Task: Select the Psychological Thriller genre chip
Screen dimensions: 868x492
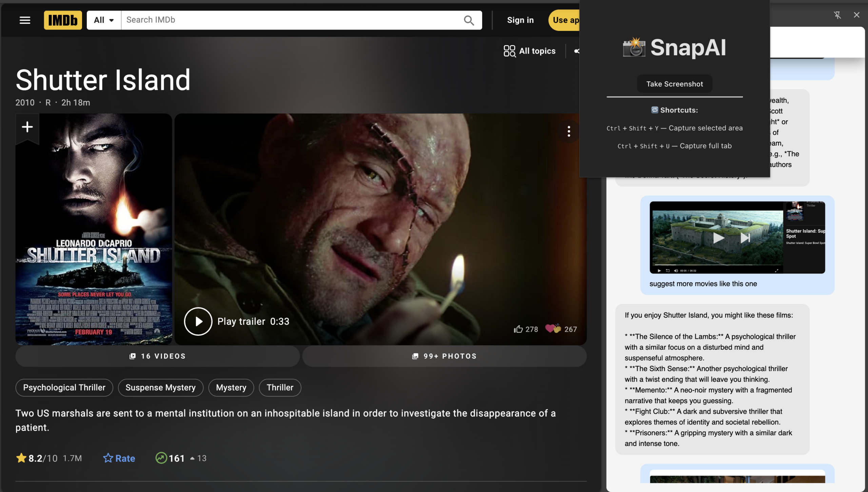Action: click(x=64, y=388)
